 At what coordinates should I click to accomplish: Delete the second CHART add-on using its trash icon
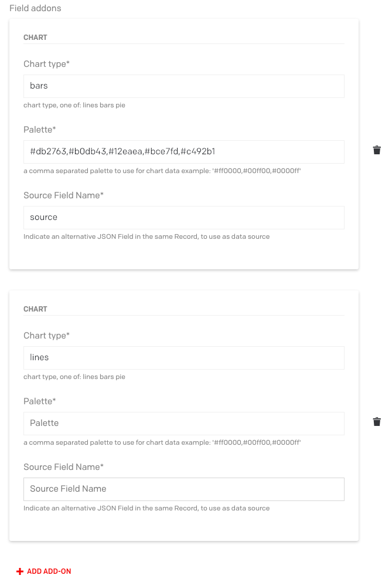(377, 422)
